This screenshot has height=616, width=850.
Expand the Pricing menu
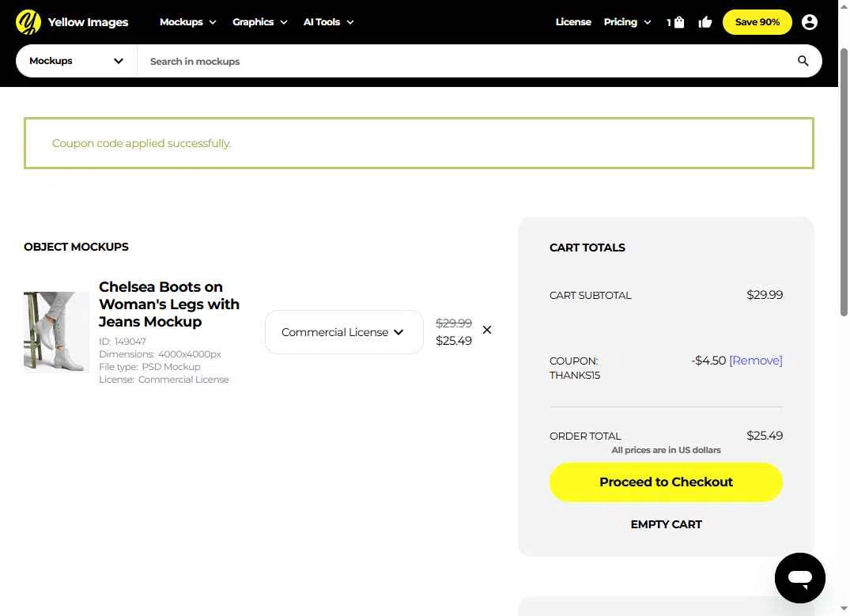(627, 22)
